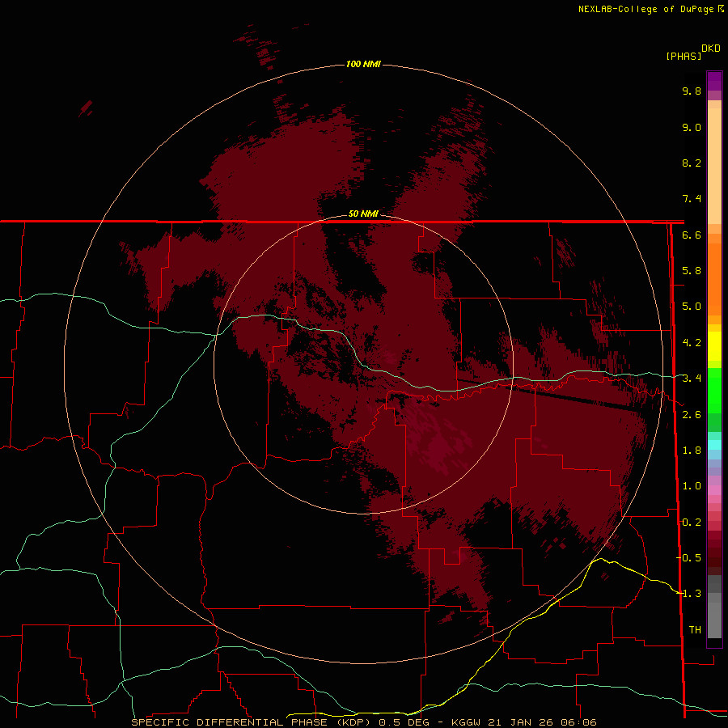
Task: Click the 6.6 scale value
Action: click(692, 235)
